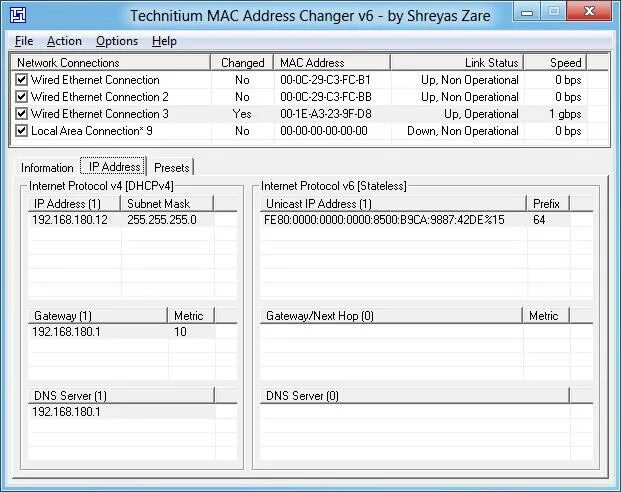The height and width of the screenshot is (492, 621).
Task: Select the Local Area Connection* 9 row label
Action: coord(92,131)
